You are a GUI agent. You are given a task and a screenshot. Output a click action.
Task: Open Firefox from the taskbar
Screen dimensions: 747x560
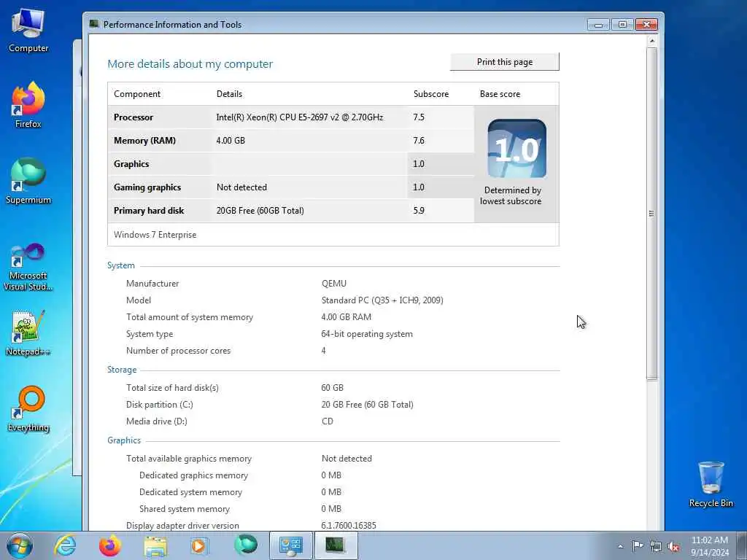(109, 545)
